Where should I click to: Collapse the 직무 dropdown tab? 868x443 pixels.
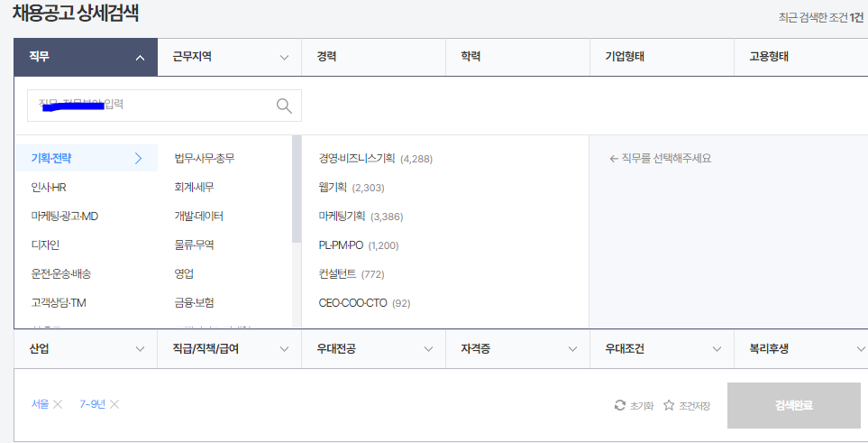86,57
